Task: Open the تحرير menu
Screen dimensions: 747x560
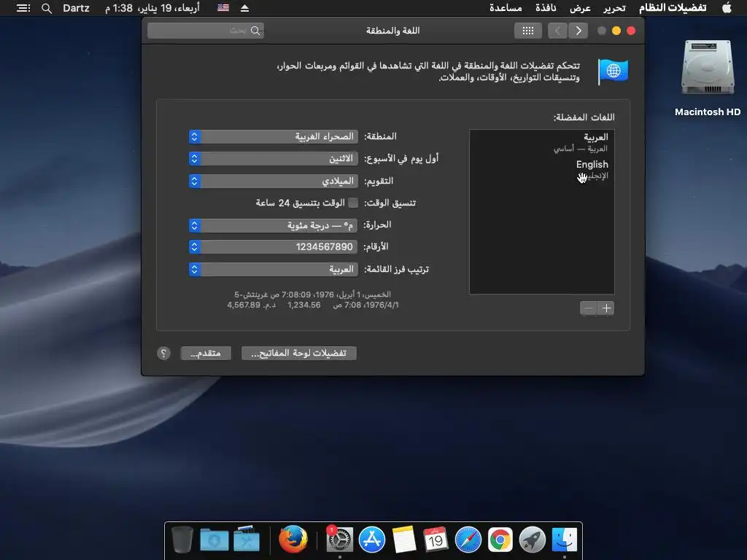Action: [614, 8]
